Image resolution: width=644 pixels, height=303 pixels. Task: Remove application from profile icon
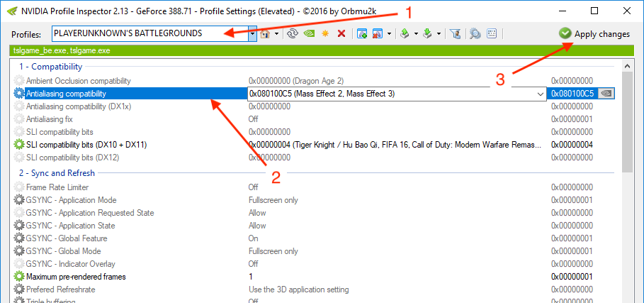[x=378, y=34]
